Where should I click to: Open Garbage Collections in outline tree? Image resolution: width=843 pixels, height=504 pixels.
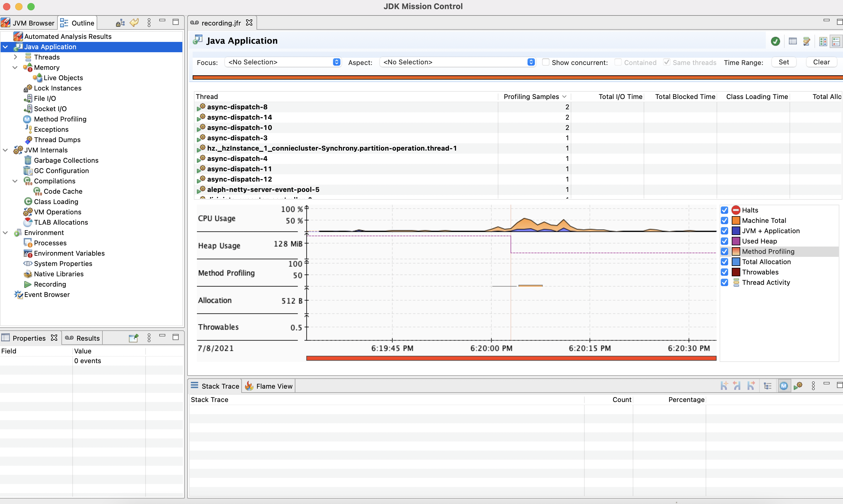[66, 160]
